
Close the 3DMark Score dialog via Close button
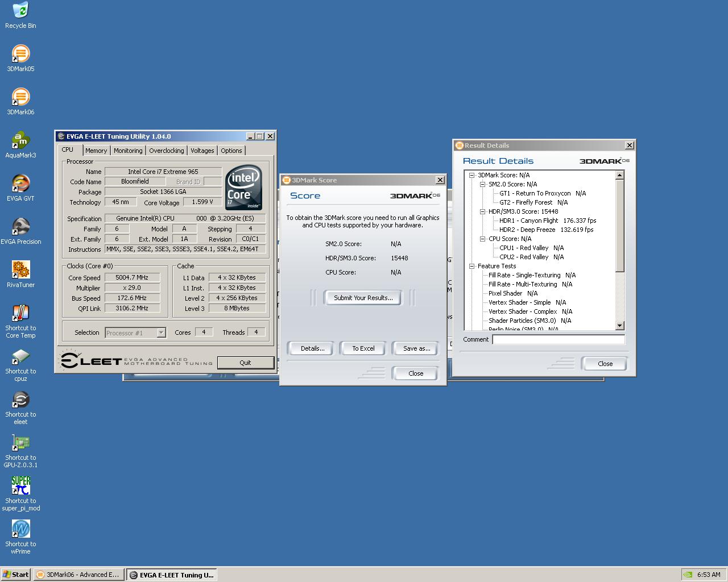pos(416,373)
